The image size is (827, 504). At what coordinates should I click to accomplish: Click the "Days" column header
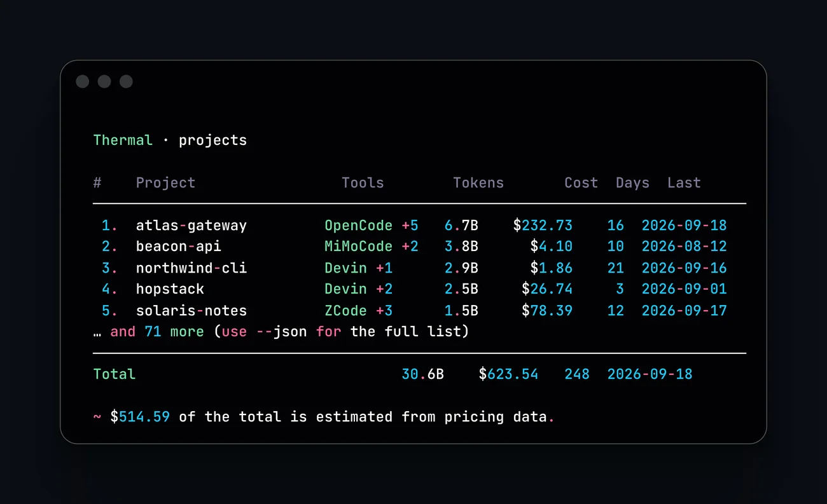coord(632,183)
